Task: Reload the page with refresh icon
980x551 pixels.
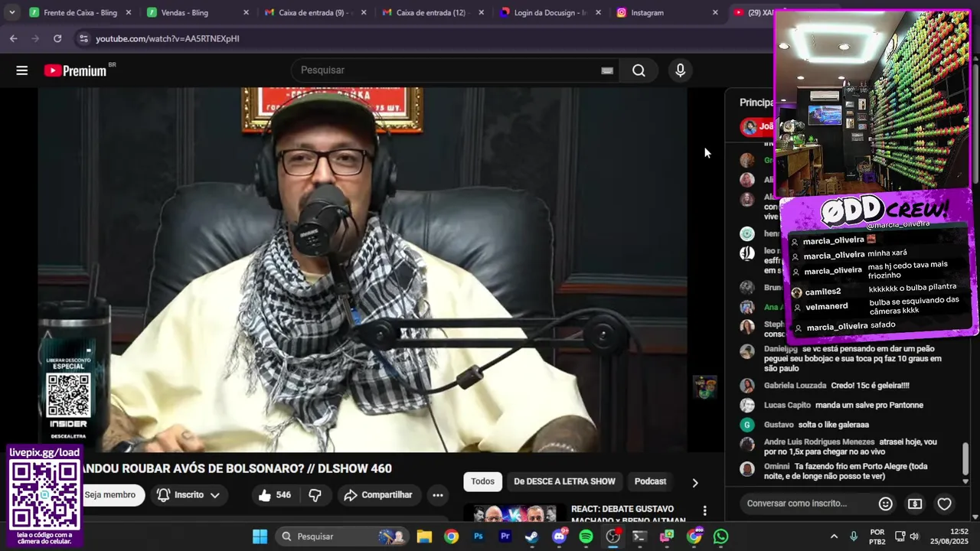Action: [57, 38]
